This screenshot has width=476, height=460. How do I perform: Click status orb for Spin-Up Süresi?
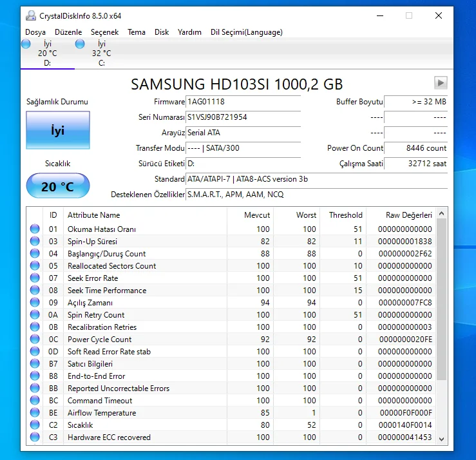35,241
